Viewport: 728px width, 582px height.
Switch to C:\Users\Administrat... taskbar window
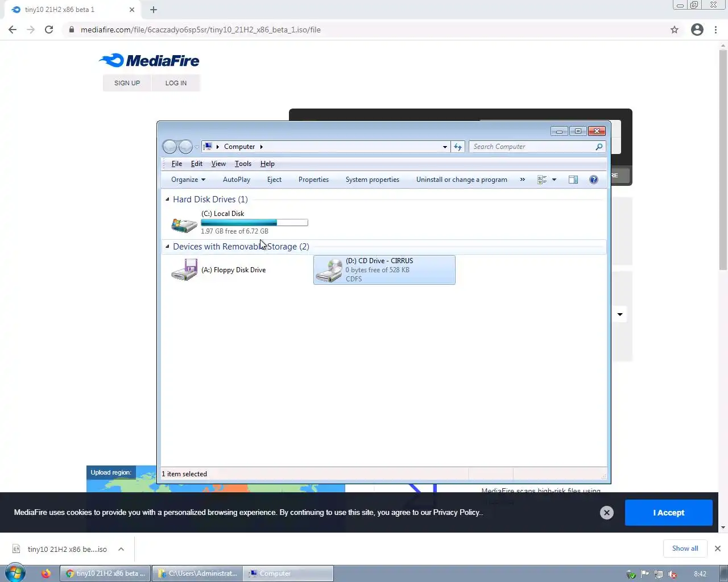click(197, 573)
